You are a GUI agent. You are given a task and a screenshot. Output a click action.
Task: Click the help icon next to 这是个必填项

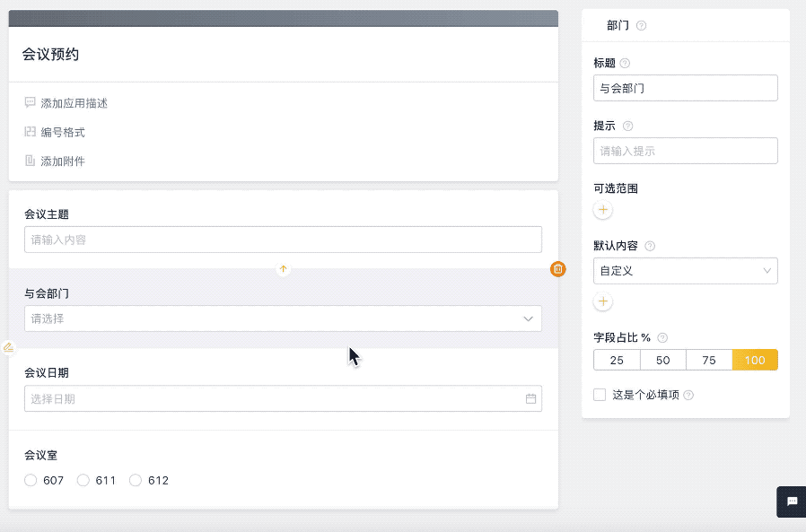pyautogui.click(x=688, y=396)
